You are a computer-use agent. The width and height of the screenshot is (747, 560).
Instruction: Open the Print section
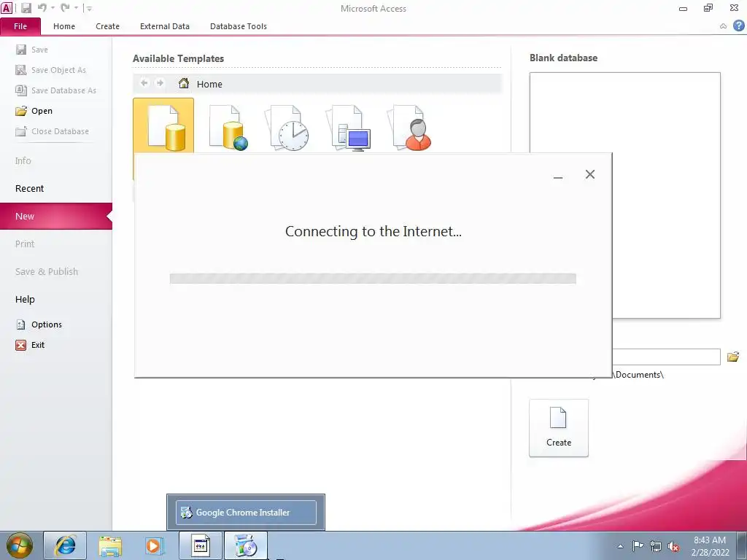coord(25,244)
